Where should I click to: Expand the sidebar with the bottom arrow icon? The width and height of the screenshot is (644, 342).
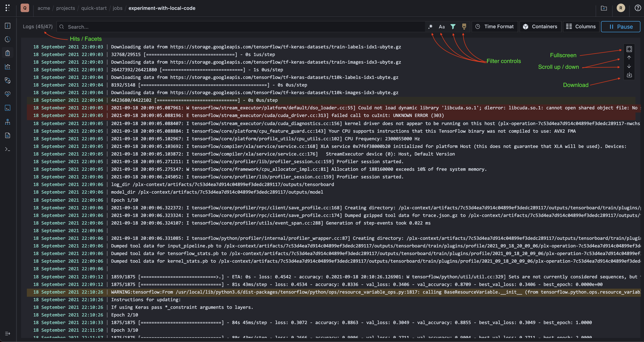click(x=8, y=333)
